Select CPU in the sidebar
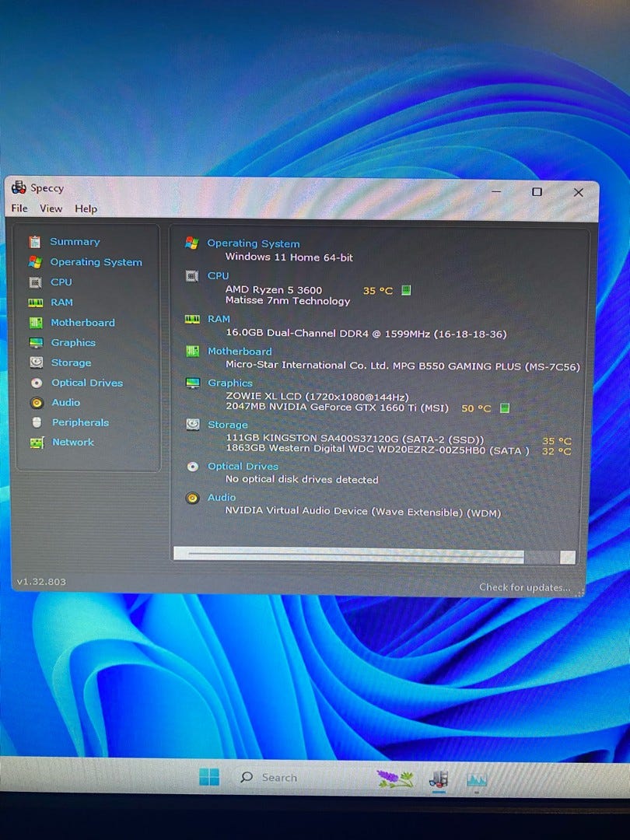This screenshot has width=630, height=840. [x=61, y=282]
